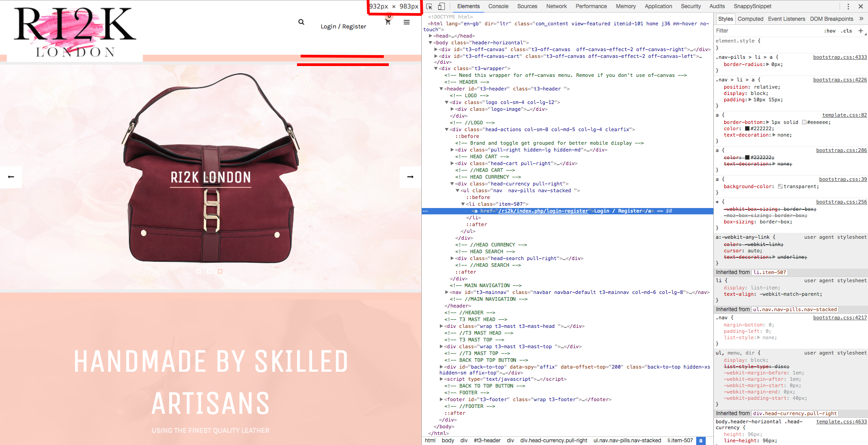The image size is (868, 445).
Task: Click inherited-from ul.nav.nav-pills.nav-stacked selector
Action: [x=795, y=310]
